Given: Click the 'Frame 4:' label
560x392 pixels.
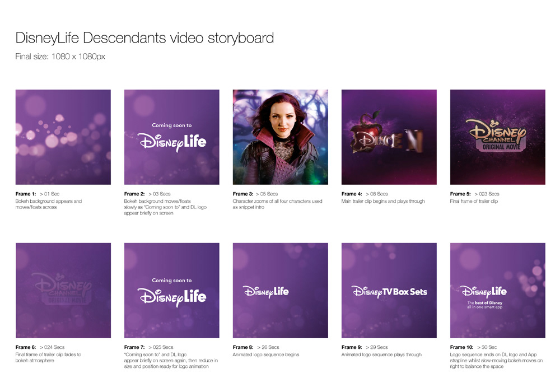Looking at the screenshot, I should coord(352,194).
